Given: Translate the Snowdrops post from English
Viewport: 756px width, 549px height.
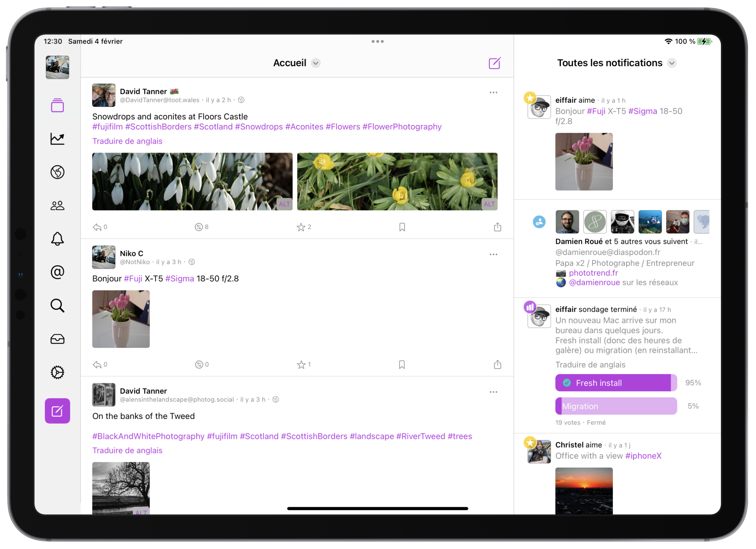Looking at the screenshot, I should tap(127, 141).
